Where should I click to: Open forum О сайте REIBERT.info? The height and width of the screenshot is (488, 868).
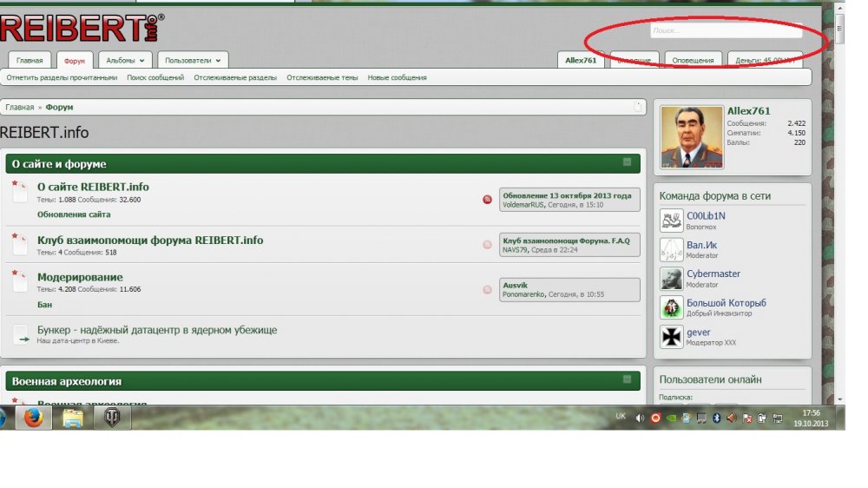click(x=93, y=187)
